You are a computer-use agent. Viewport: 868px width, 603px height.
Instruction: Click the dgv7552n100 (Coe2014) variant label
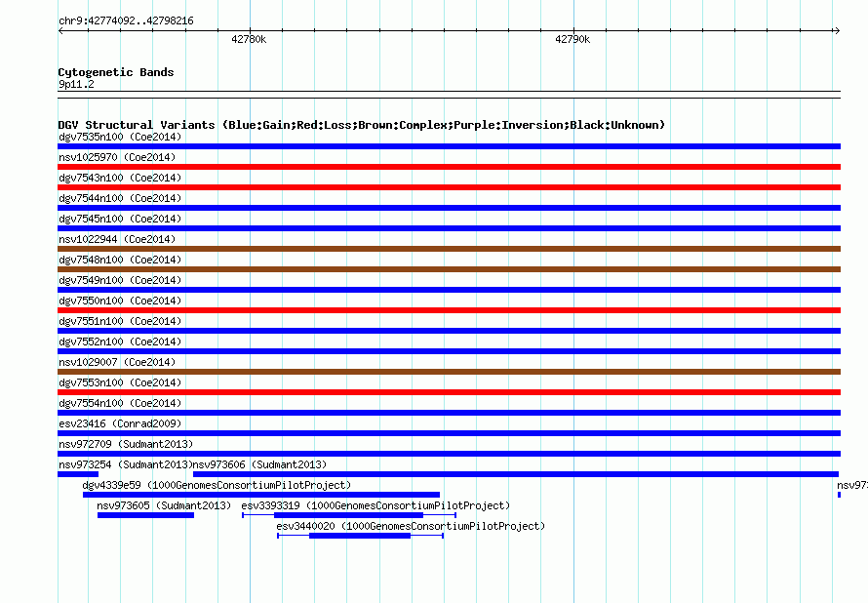tap(120, 342)
